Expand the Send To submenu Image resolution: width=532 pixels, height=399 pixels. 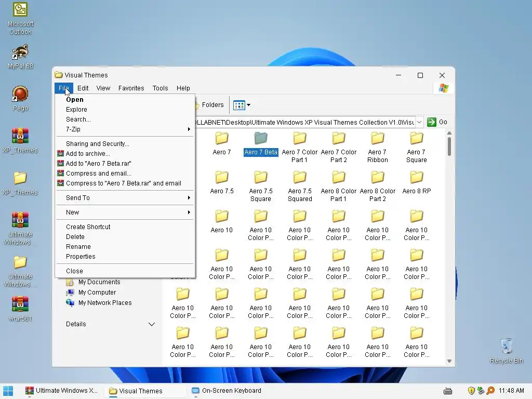click(125, 198)
